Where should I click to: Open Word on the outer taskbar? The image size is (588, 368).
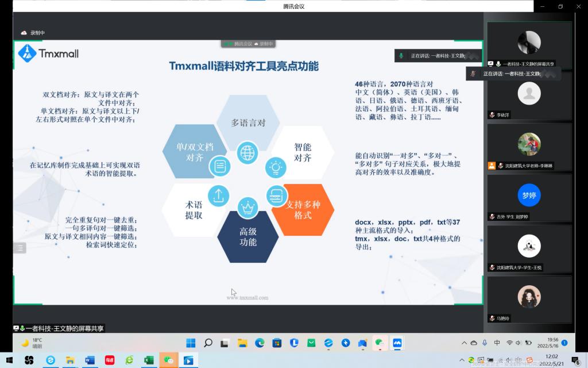(x=90, y=361)
